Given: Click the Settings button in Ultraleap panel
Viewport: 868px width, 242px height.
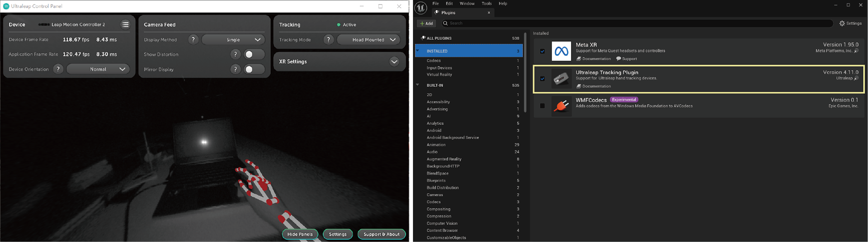Looking at the screenshot, I should pos(338,234).
